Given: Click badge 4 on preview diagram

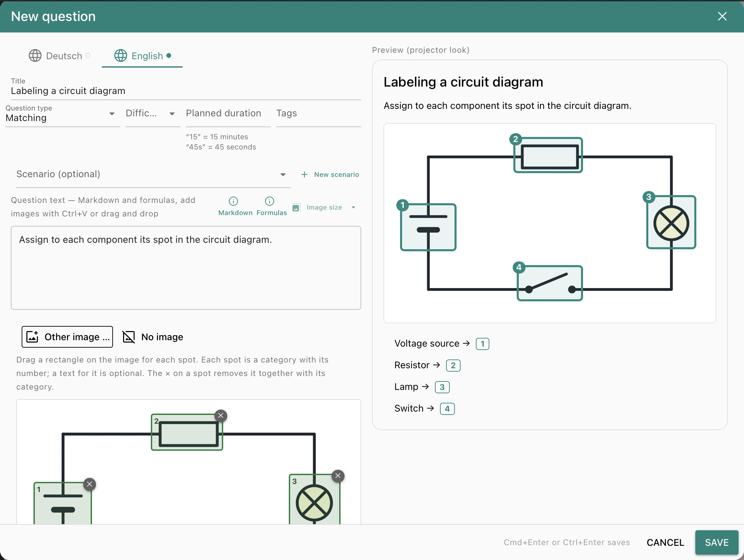Looking at the screenshot, I should tap(519, 267).
